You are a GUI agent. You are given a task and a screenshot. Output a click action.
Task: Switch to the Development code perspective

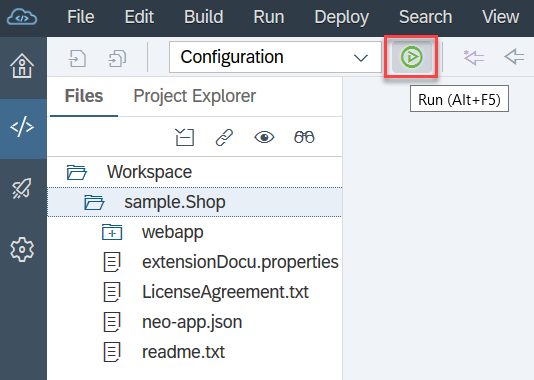pos(22,127)
